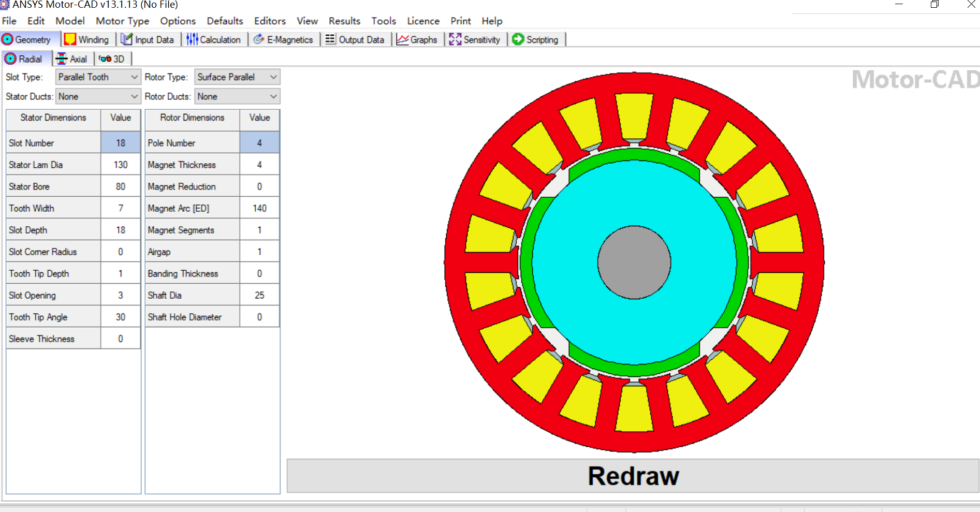Select the Stator Lam Dia value field
The width and height of the screenshot is (980, 512).
[x=121, y=165]
